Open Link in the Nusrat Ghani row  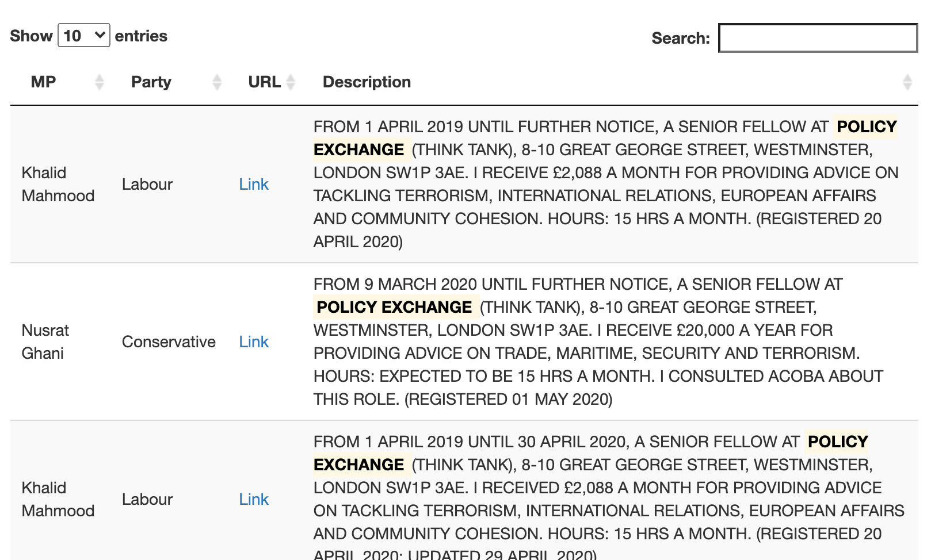(254, 342)
